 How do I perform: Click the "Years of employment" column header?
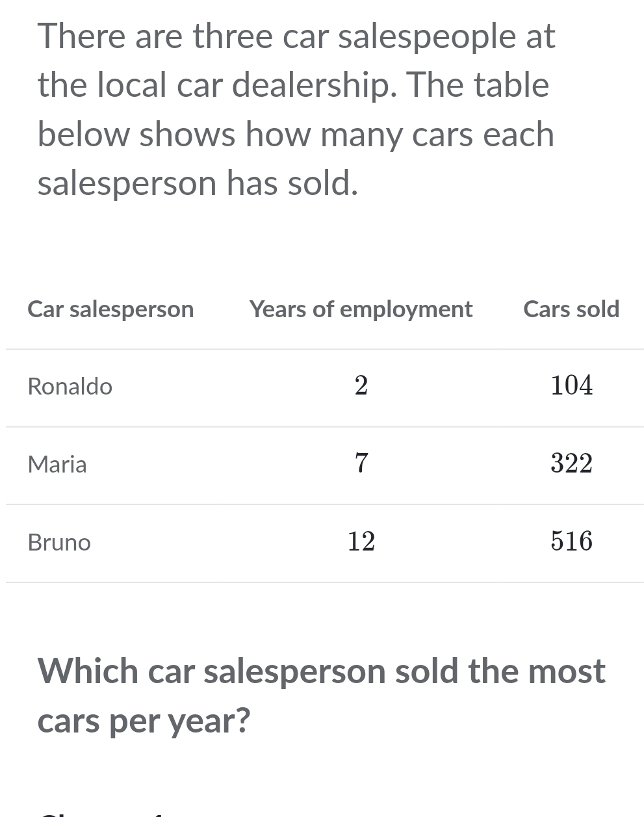click(361, 309)
